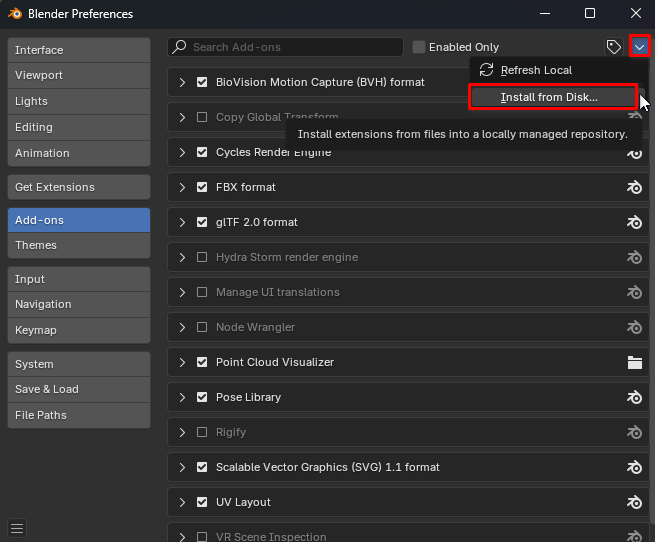Switch to Themes preferences section

tap(79, 246)
